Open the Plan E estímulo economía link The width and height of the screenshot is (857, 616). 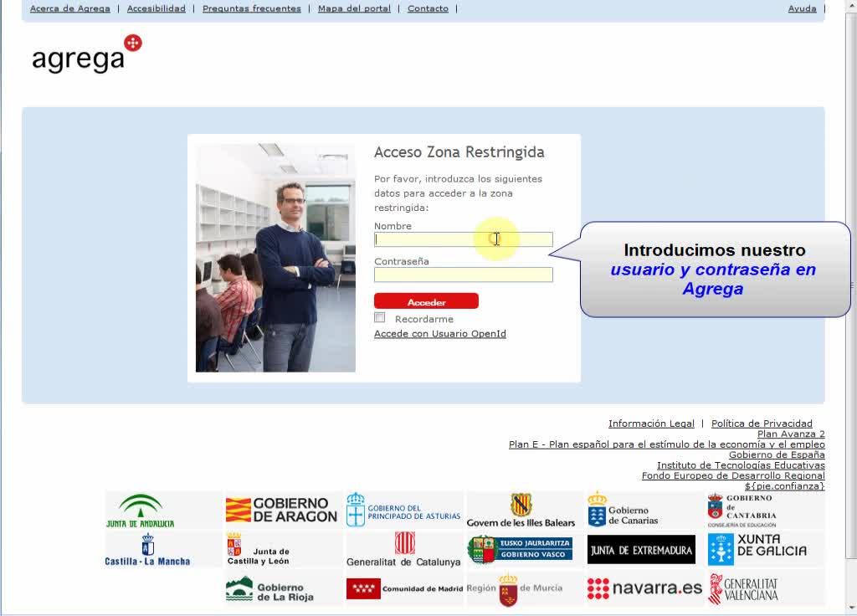(x=667, y=444)
